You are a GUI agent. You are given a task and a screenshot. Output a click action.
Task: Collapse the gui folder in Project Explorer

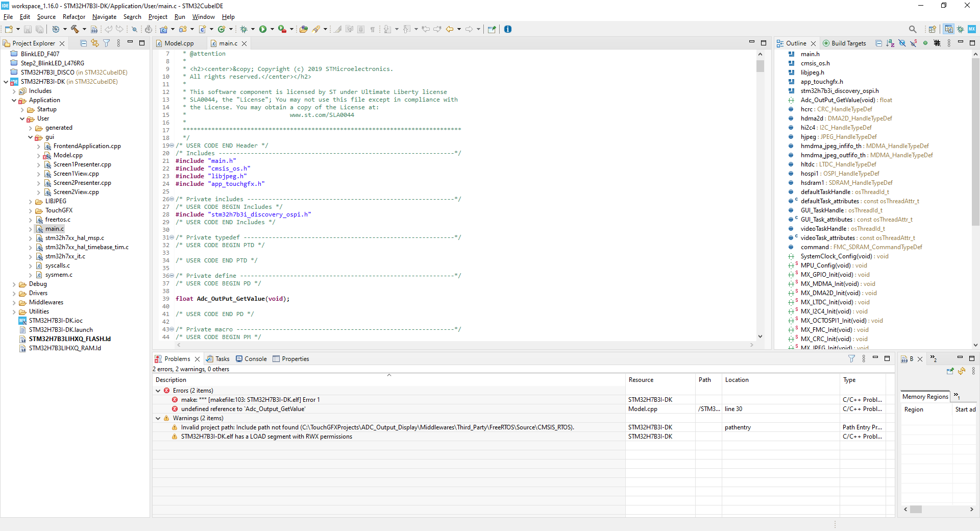[31, 137]
